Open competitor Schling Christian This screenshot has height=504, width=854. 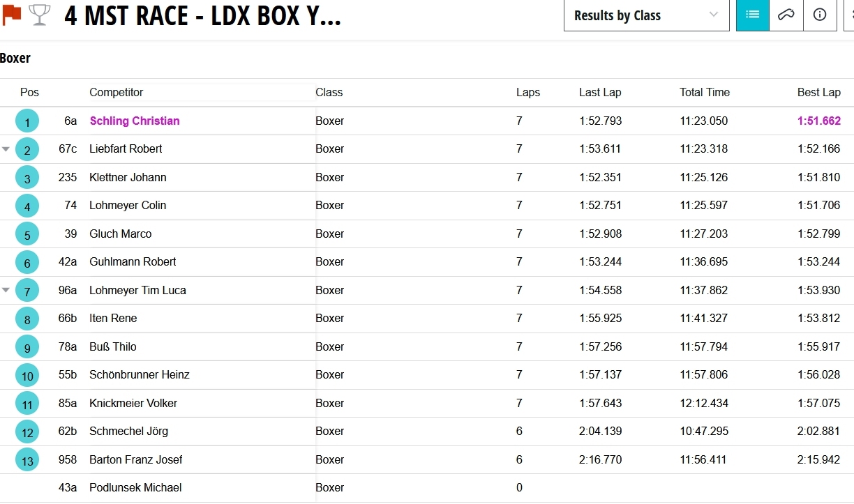click(135, 121)
